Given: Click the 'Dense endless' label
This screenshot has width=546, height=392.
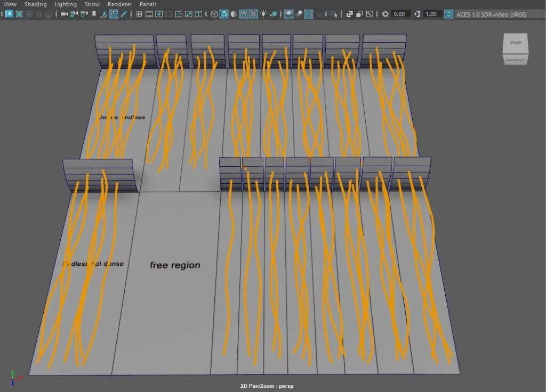Looking at the screenshot, I should (122, 117).
